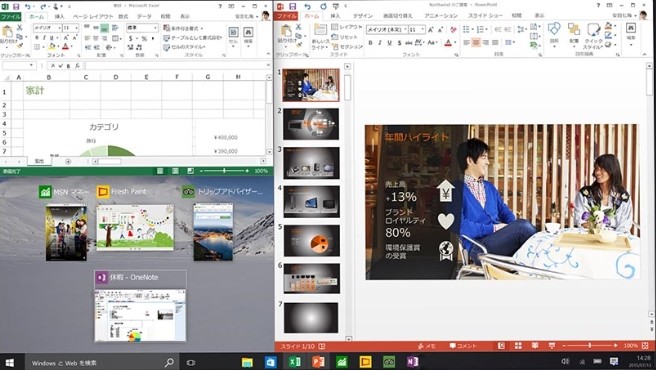Toggle Underline in Excel's font group

[x=51, y=38]
